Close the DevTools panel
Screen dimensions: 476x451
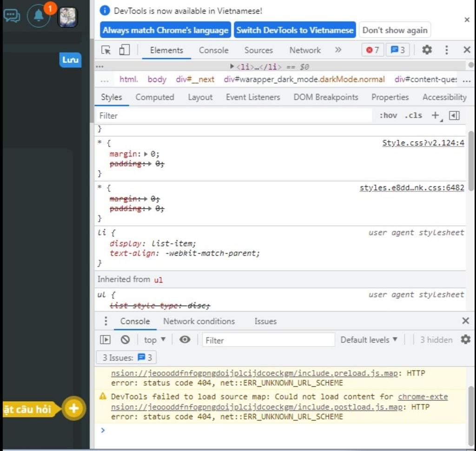[467, 50]
